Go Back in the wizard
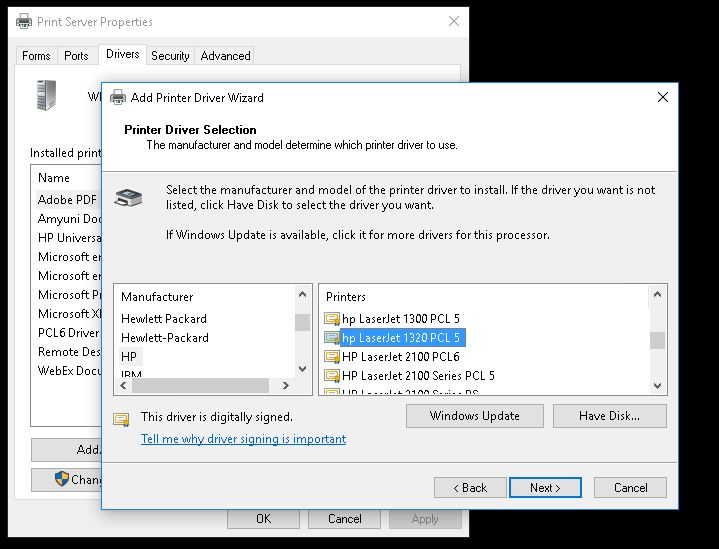This screenshot has height=549, width=719. 470,488
